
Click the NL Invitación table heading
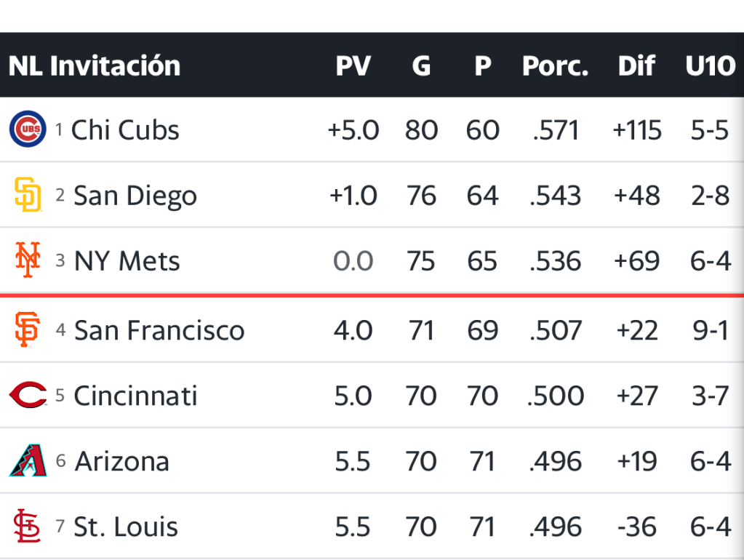[95, 66]
